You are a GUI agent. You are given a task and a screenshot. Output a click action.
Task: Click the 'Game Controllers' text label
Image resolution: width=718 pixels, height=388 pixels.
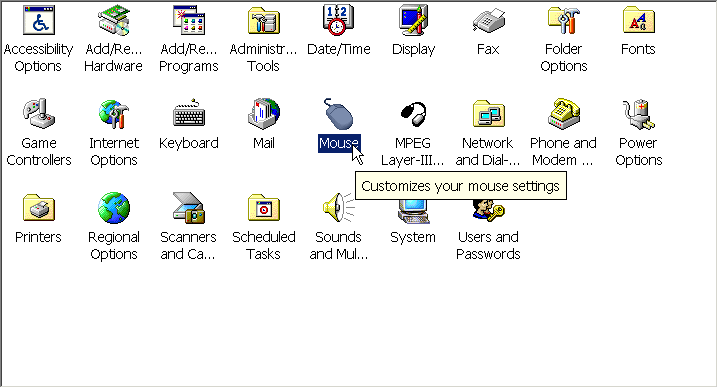click(39, 151)
